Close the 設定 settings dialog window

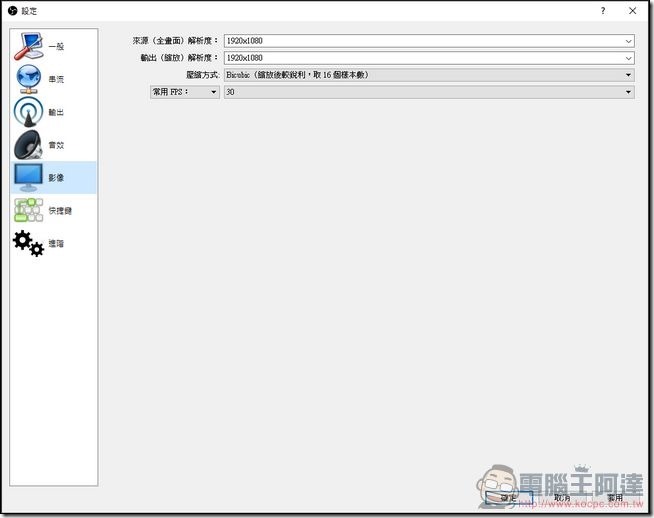(x=634, y=10)
